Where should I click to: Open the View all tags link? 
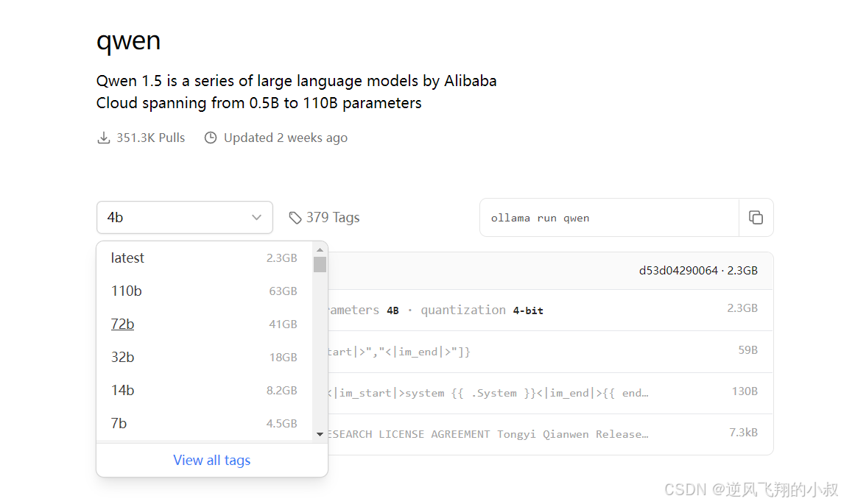click(x=212, y=460)
